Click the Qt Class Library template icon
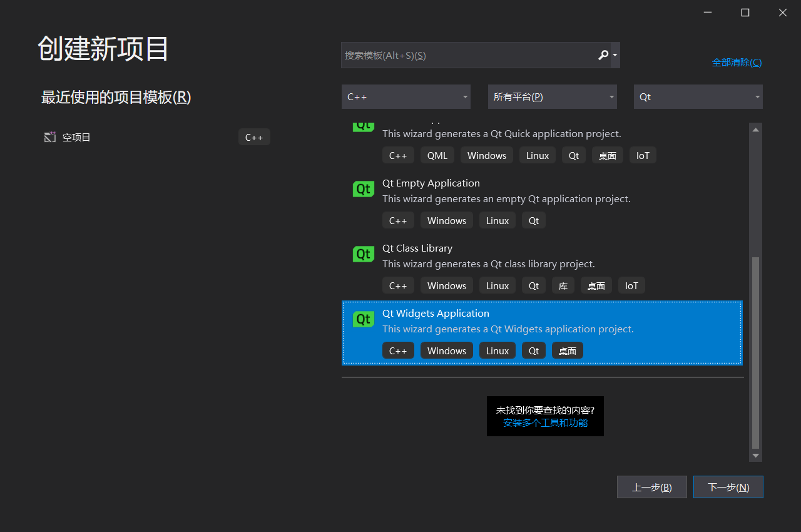 click(364, 254)
